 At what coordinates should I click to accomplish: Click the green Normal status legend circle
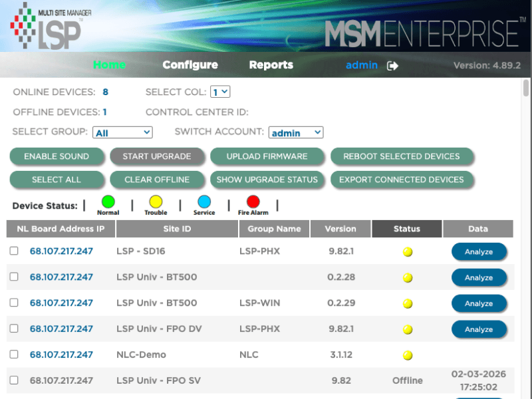pyautogui.click(x=108, y=201)
